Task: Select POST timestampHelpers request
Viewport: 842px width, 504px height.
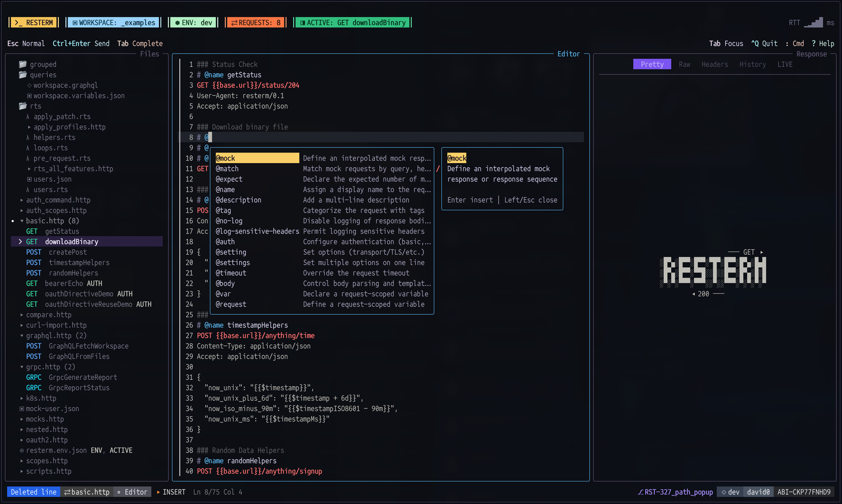Action: tap(68, 263)
